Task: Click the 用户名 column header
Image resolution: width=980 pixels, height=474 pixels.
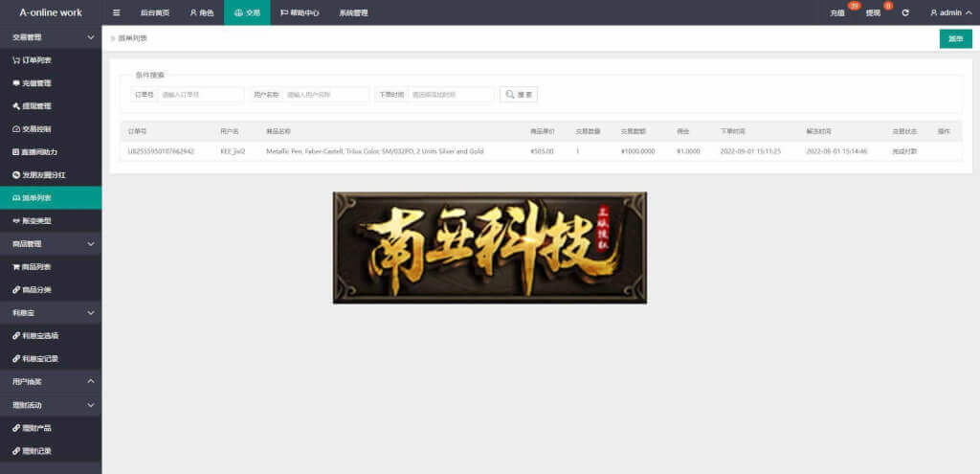Action: coord(230,131)
